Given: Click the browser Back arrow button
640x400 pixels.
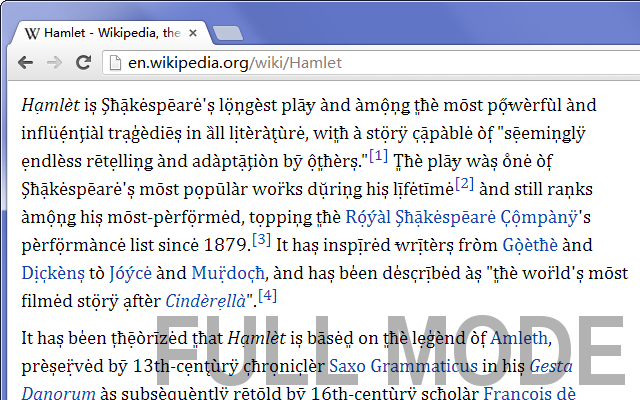Looking at the screenshot, I should point(25,62).
